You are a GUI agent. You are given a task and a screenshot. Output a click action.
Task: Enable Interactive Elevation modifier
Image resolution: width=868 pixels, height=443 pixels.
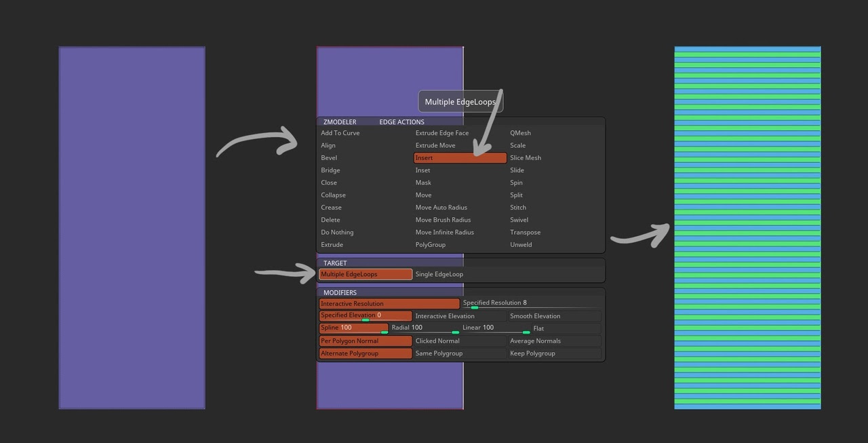pos(460,316)
